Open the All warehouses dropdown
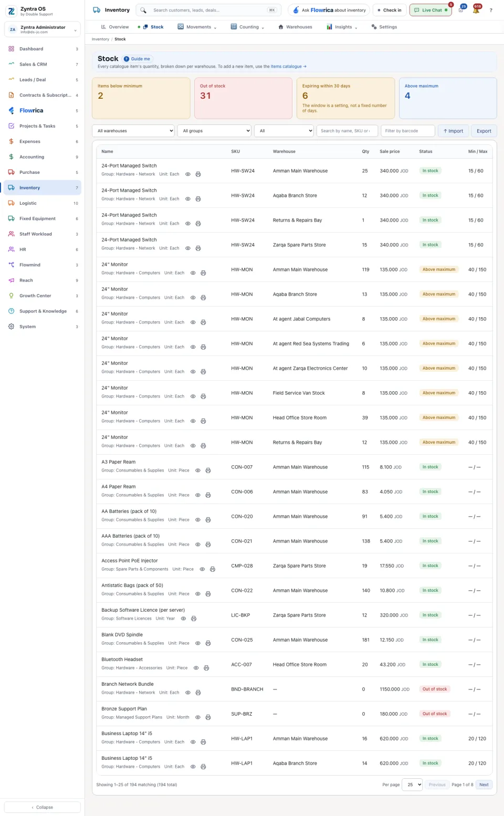The image size is (504, 816). pyautogui.click(x=133, y=131)
